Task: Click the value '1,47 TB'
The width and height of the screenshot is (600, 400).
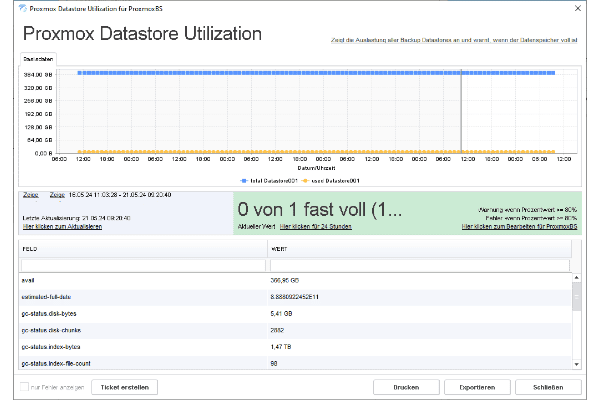Action: pyautogui.click(x=281, y=347)
